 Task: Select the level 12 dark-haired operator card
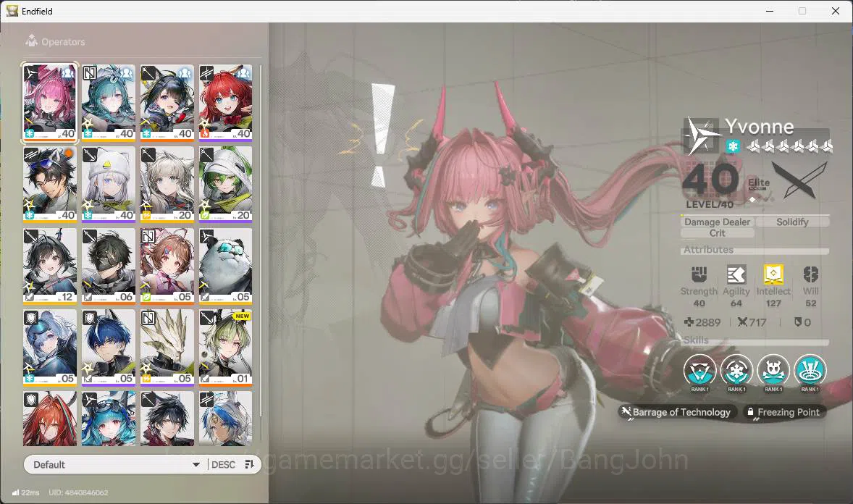point(50,266)
